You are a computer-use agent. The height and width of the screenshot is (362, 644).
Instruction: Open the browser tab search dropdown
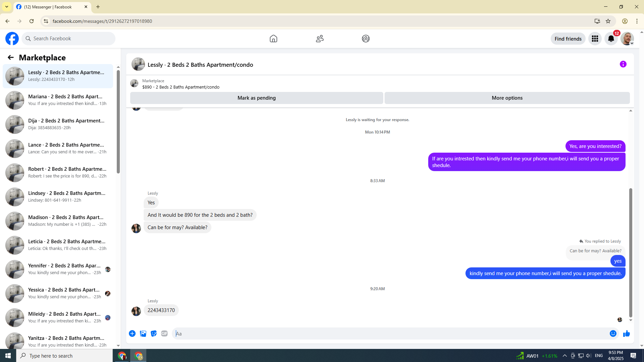(x=7, y=7)
